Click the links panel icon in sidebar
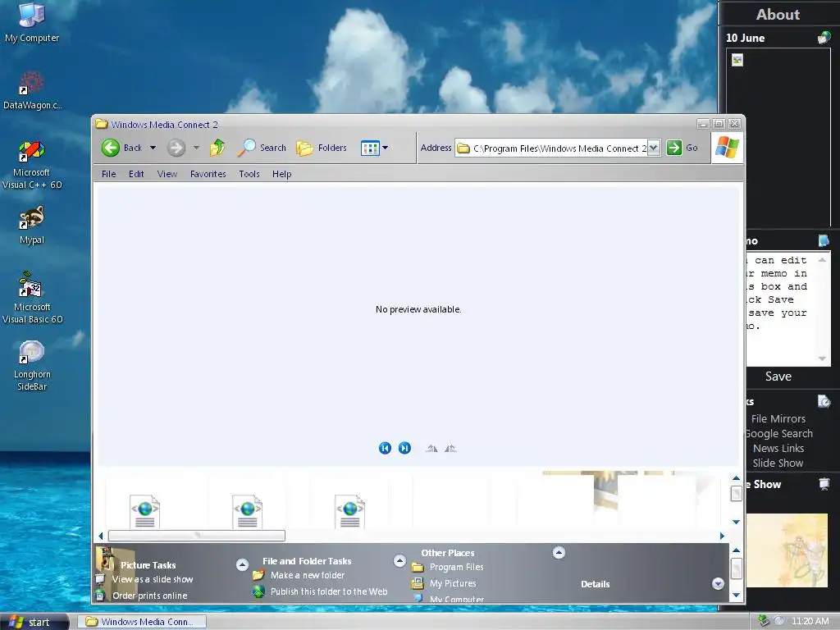Image resolution: width=840 pixels, height=630 pixels. click(824, 401)
